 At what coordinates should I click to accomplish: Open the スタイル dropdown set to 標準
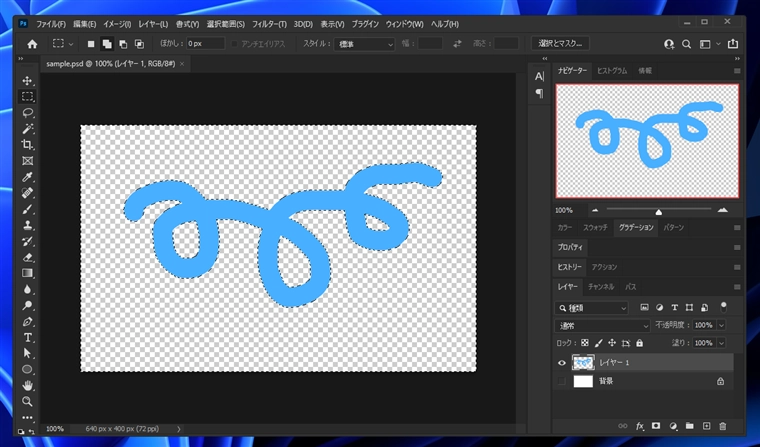(x=364, y=44)
